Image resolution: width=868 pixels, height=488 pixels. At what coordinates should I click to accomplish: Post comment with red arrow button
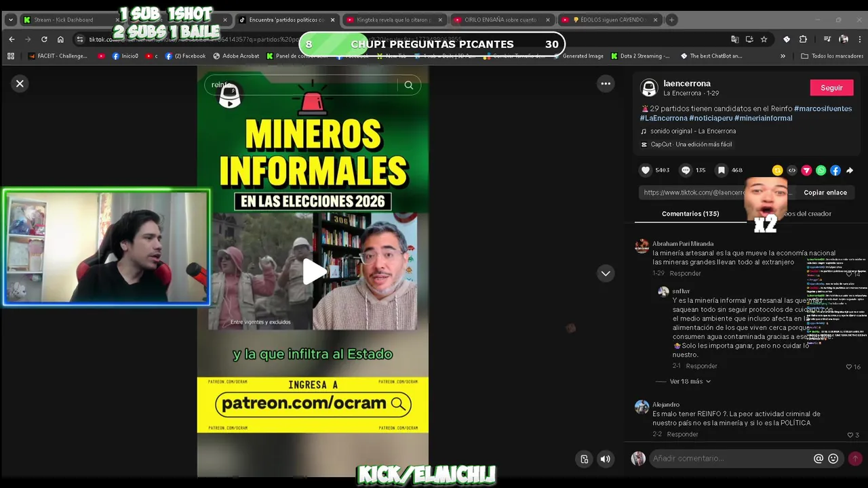(855, 459)
